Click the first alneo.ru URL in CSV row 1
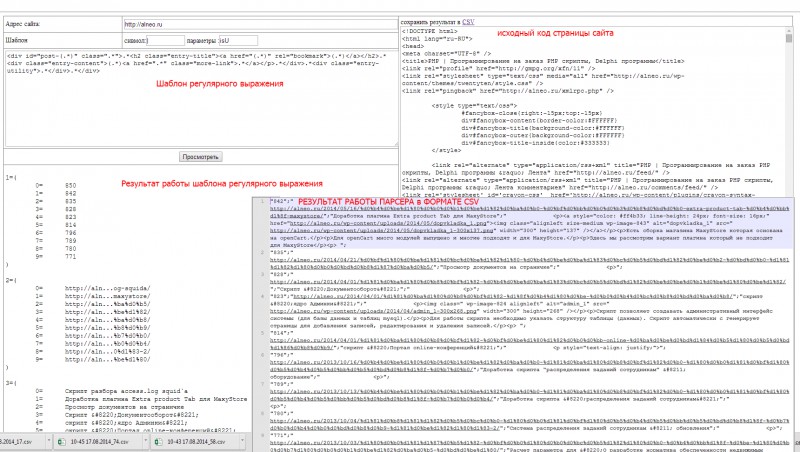The image size is (800, 452). [x=529, y=212]
